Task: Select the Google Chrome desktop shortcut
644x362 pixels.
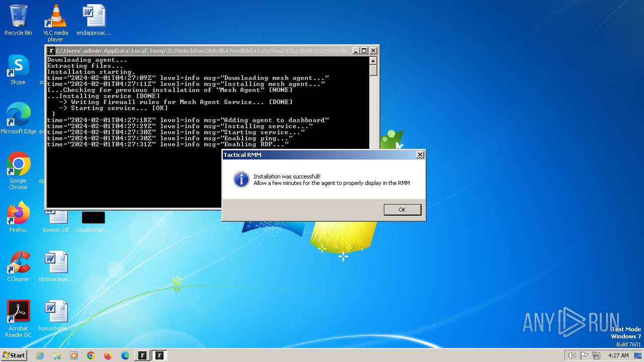Action: click(18, 171)
